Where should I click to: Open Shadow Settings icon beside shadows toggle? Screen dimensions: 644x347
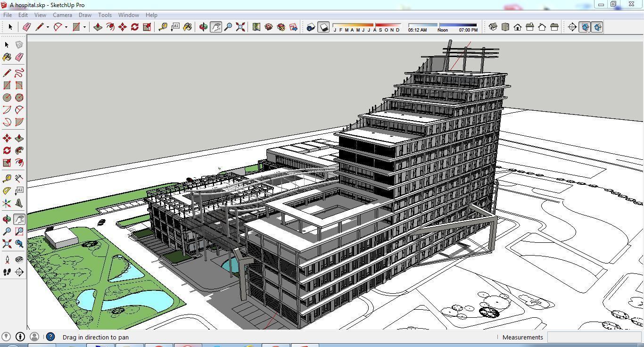(311, 27)
